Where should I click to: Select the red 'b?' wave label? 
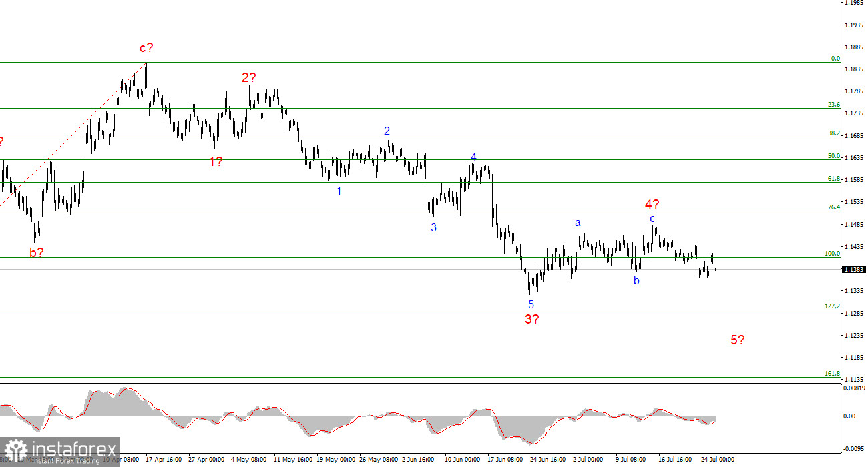click(x=37, y=252)
